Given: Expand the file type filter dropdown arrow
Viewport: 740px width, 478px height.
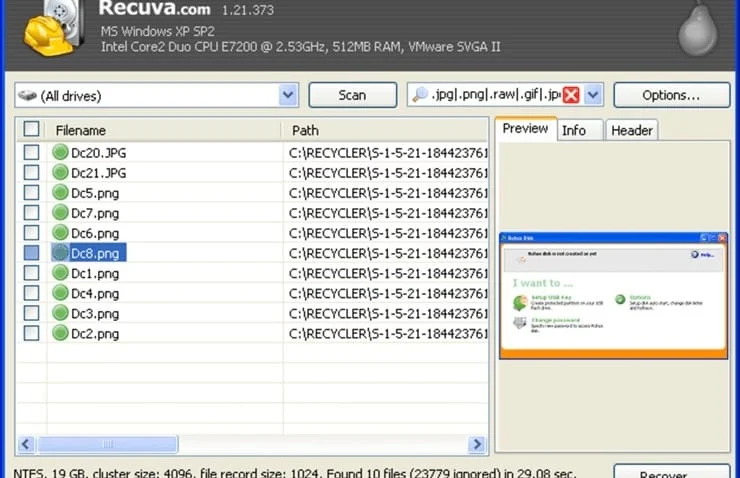Looking at the screenshot, I should pos(593,95).
